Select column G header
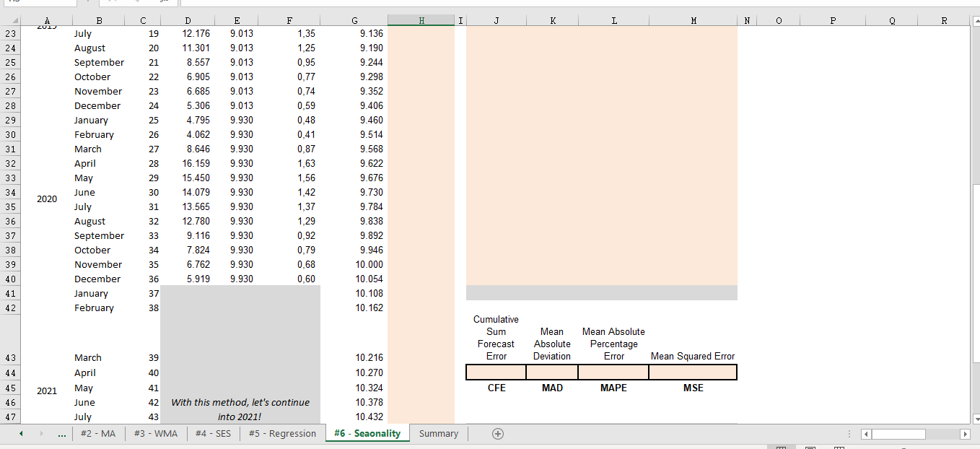The height and width of the screenshot is (449, 980). click(354, 21)
